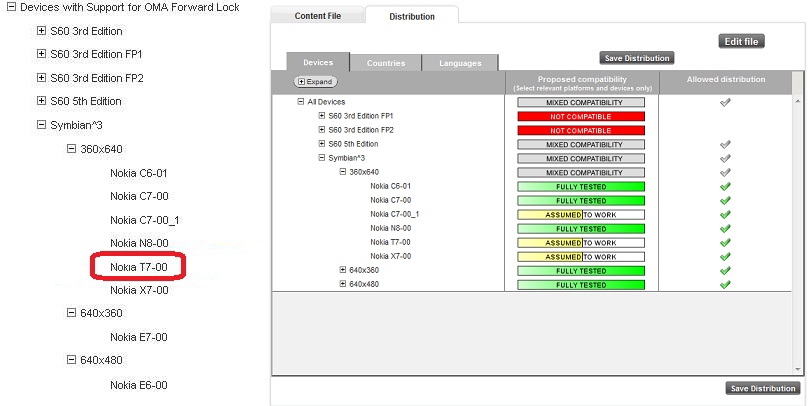The height and width of the screenshot is (406, 811).
Task: Expand 640x480 in distribution table
Action: [342, 283]
